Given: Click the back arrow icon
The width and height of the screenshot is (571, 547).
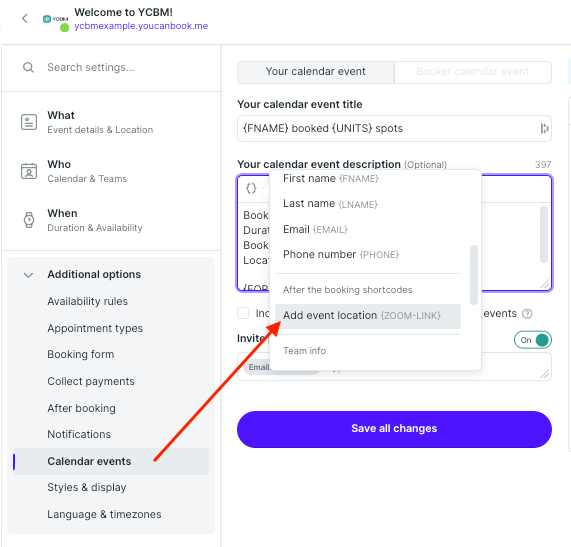Looking at the screenshot, I should click(x=25, y=19).
